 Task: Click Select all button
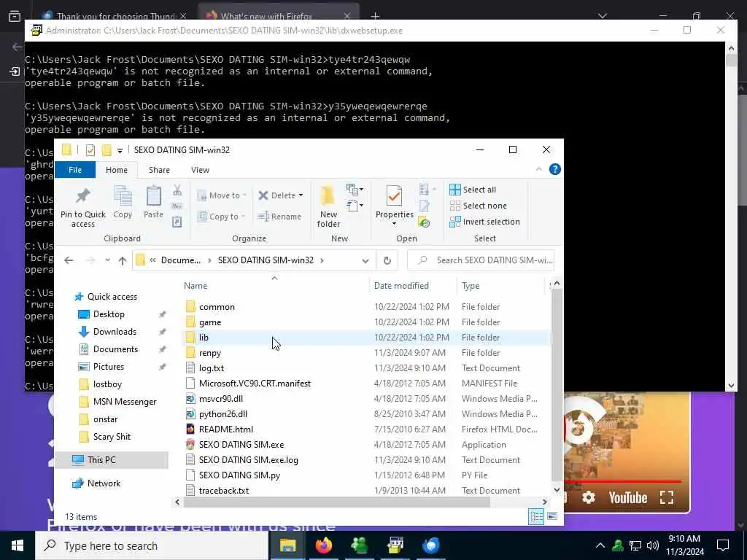coord(473,190)
